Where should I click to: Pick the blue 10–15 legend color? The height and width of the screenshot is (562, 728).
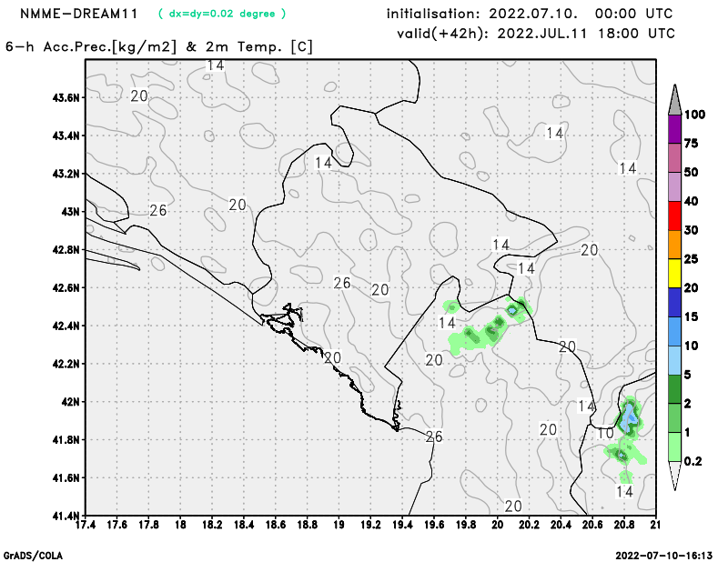coord(674,331)
